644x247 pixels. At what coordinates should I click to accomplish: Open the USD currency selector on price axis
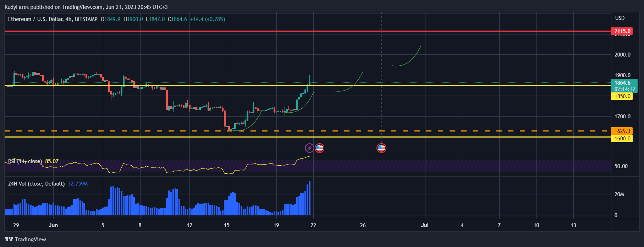click(620, 18)
